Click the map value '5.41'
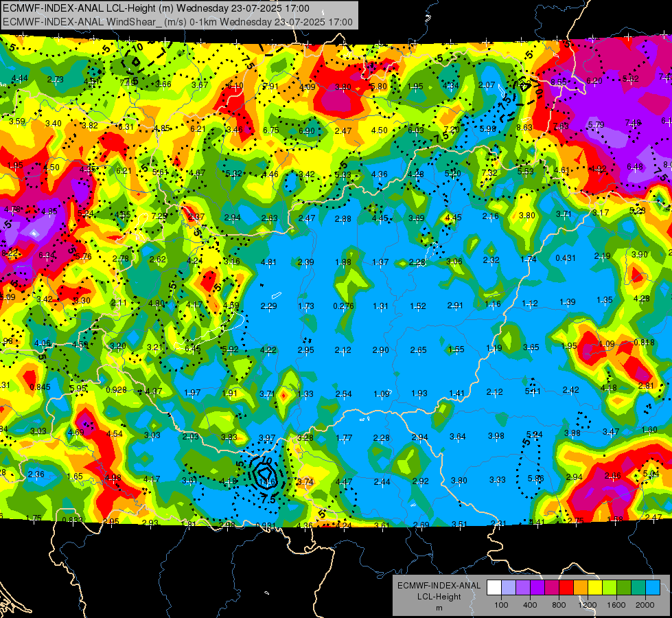The height and width of the screenshot is (618, 672). 533,391
